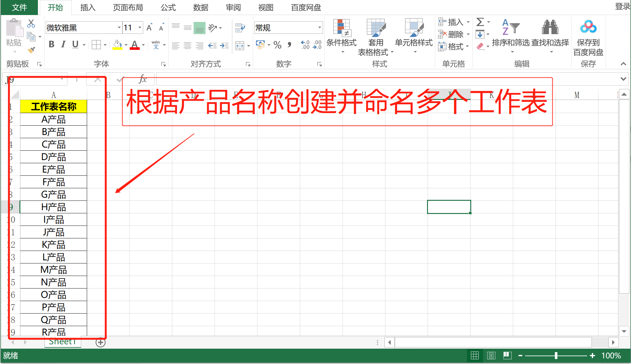The width and height of the screenshot is (631, 364).
Task: Click the text orientation icon
Action: [213, 28]
